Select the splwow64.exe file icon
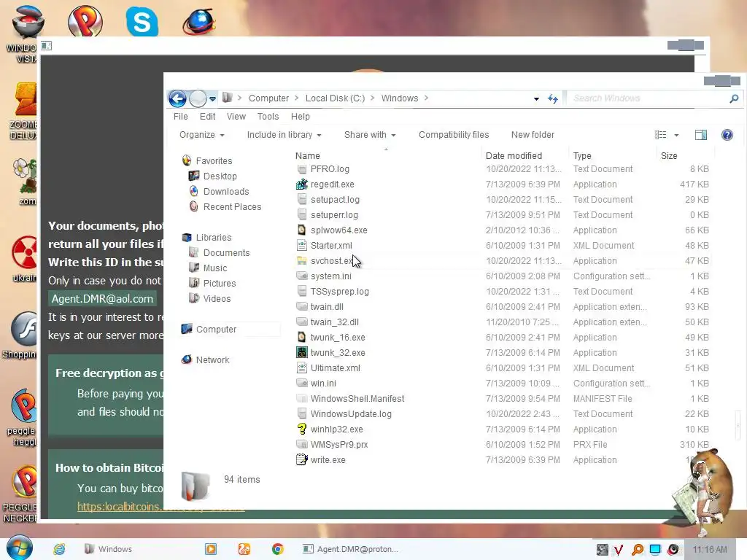Image resolution: width=747 pixels, height=560 pixels. (x=301, y=230)
